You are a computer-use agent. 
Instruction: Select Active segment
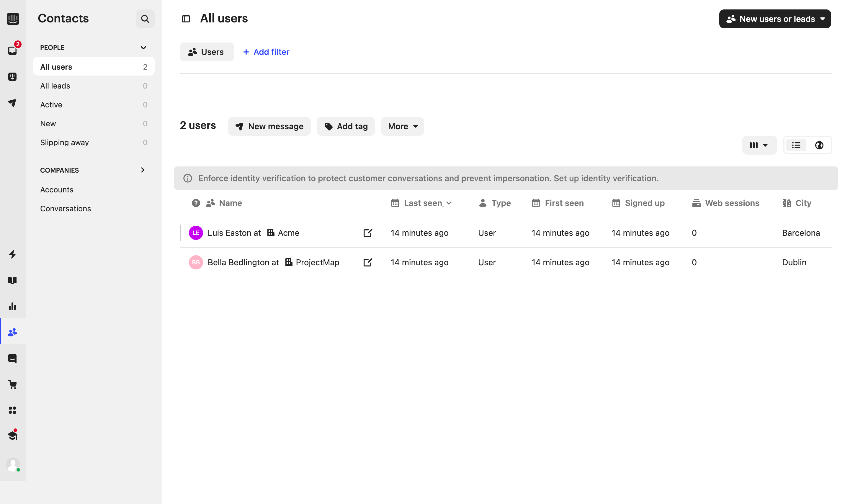click(94, 104)
